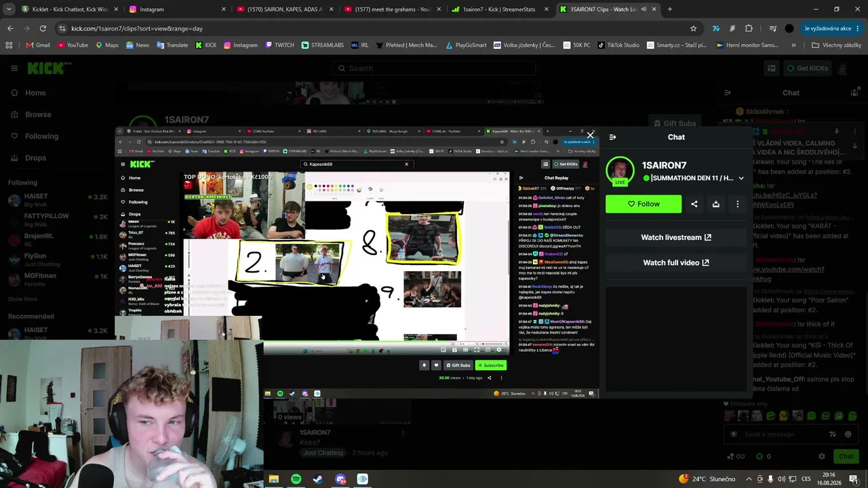868x488 pixels.
Task: Click the Get KICKs button
Action: tap(807, 68)
